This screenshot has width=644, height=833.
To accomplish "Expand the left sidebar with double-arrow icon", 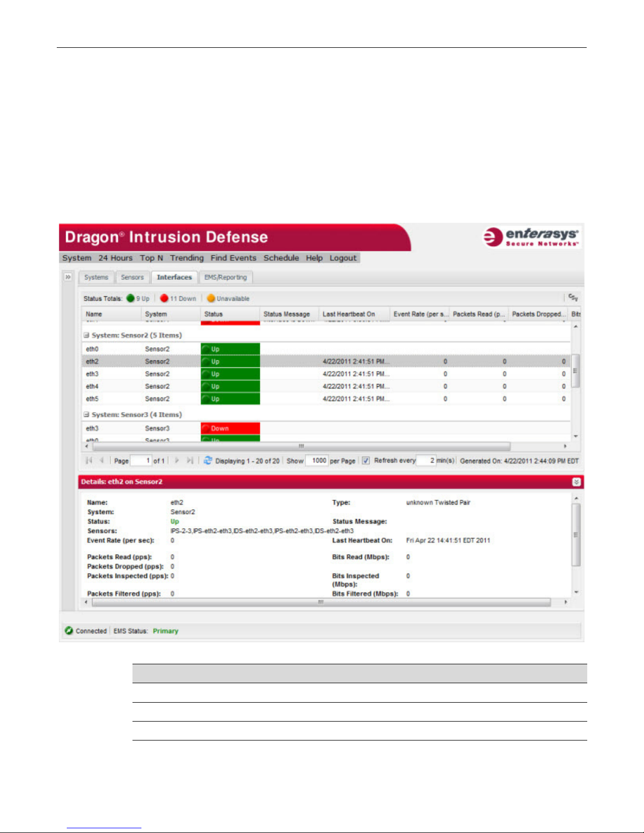I will click(x=68, y=277).
